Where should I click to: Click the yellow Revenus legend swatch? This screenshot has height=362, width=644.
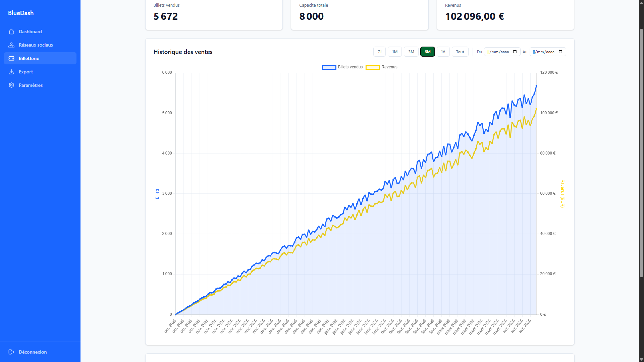tap(373, 67)
